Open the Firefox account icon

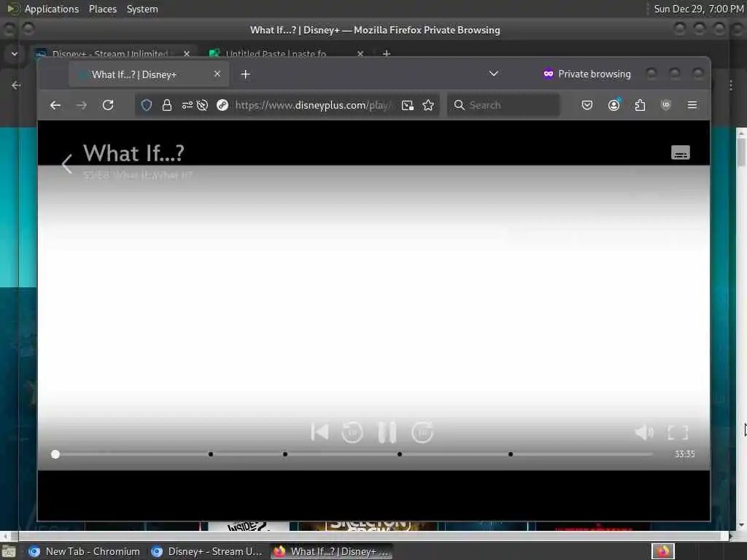(x=614, y=105)
